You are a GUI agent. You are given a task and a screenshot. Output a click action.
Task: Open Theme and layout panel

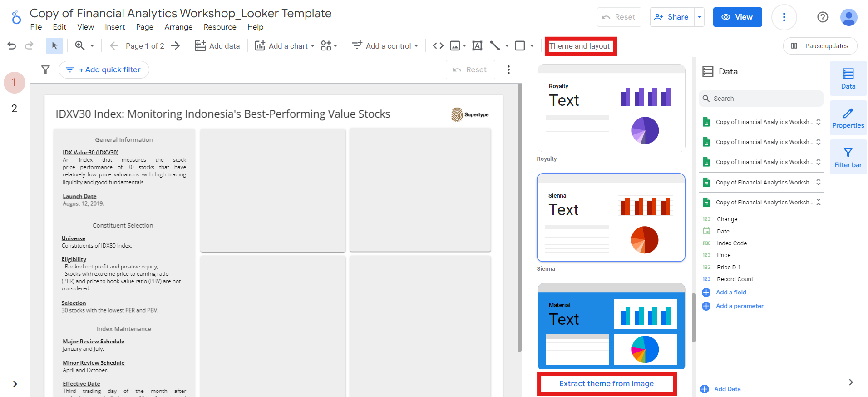(x=580, y=46)
